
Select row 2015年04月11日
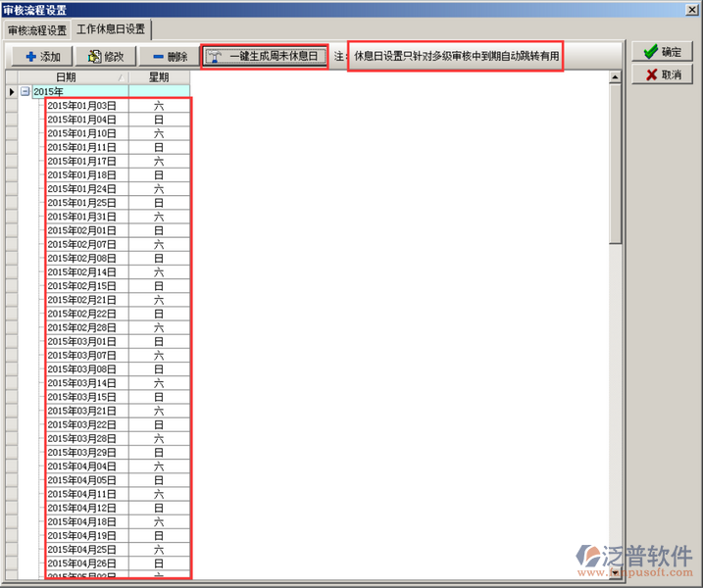tap(118, 495)
